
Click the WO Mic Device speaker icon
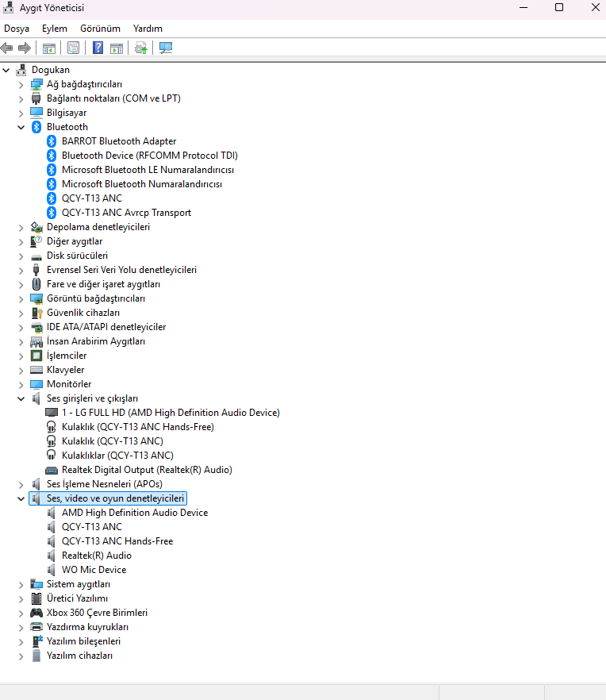coord(52,570)
